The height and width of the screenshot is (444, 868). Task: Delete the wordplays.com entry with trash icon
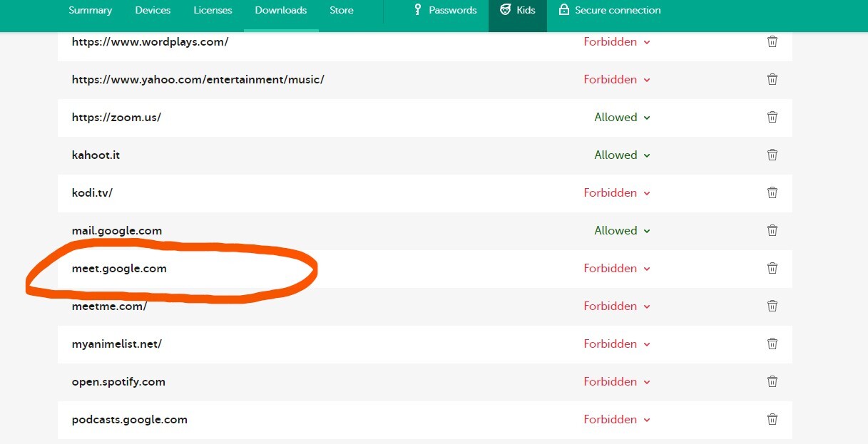click(x=772, y=41)
